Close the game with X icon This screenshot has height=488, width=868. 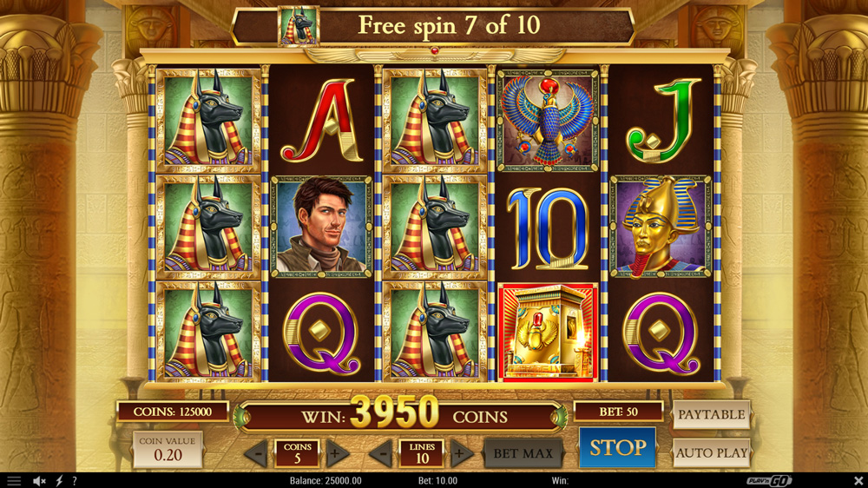(x=858, y=480)
